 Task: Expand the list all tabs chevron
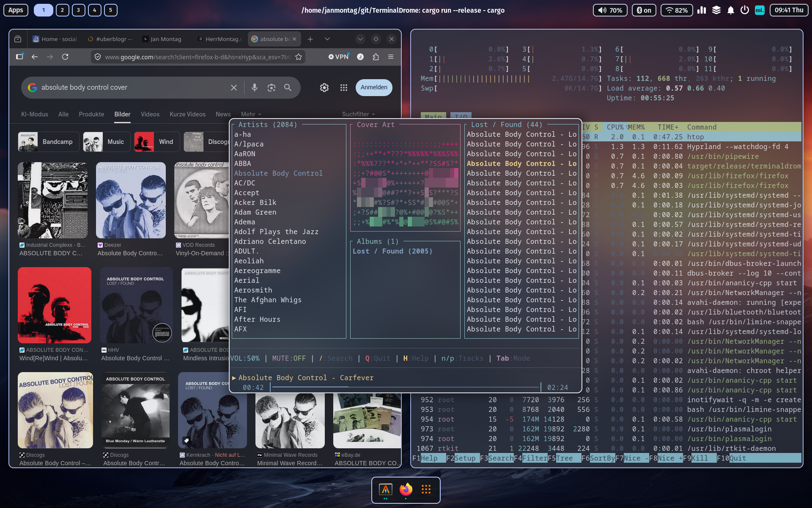click(327, 39)
